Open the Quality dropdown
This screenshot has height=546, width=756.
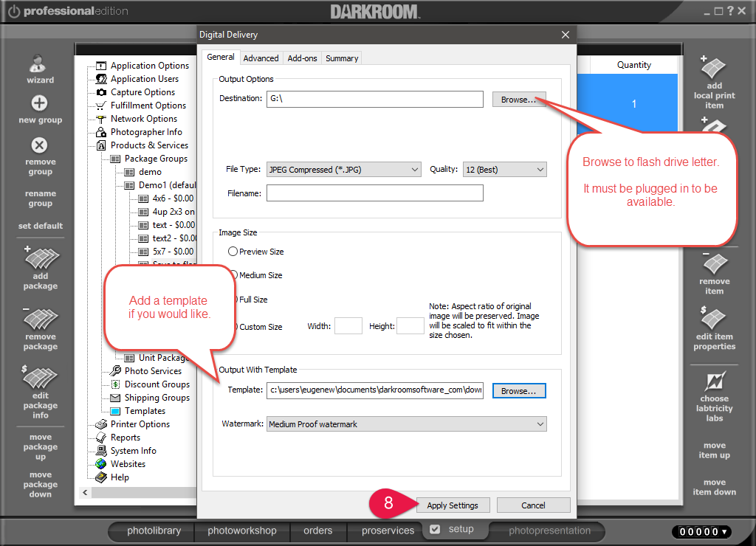pyautogui.click(x=504, y=170)
